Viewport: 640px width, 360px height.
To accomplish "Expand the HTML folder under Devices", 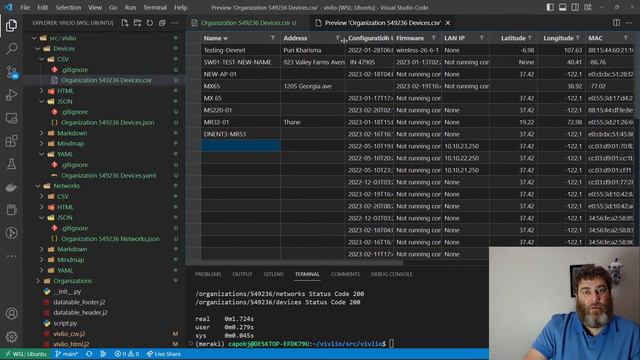I will click(x=42, y=91).
